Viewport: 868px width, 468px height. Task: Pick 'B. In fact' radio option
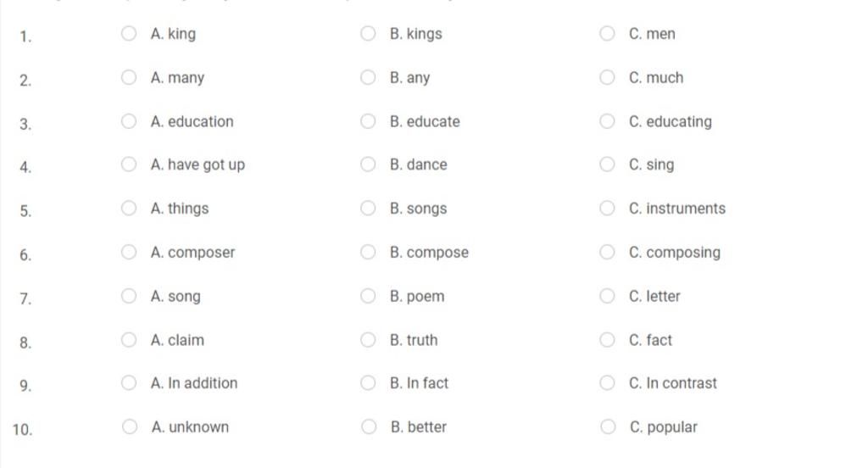tap(368, 382)
